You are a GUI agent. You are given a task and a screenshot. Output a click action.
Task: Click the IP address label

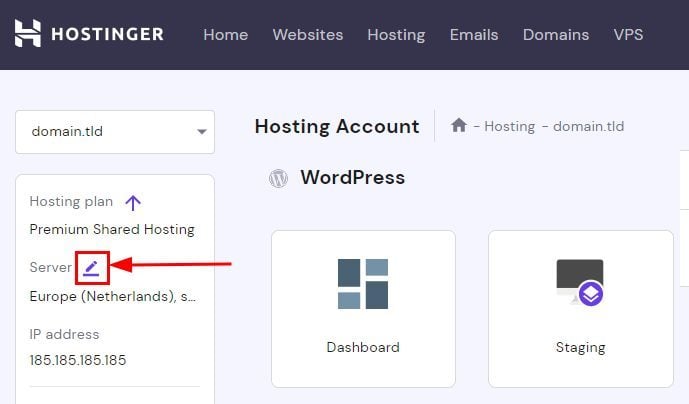coord(64,335)
